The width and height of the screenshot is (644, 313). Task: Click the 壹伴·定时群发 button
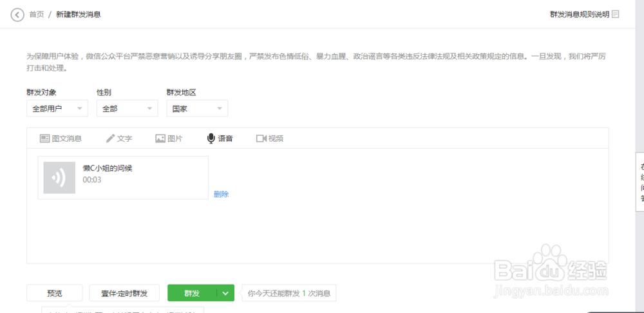coord(124,293)
